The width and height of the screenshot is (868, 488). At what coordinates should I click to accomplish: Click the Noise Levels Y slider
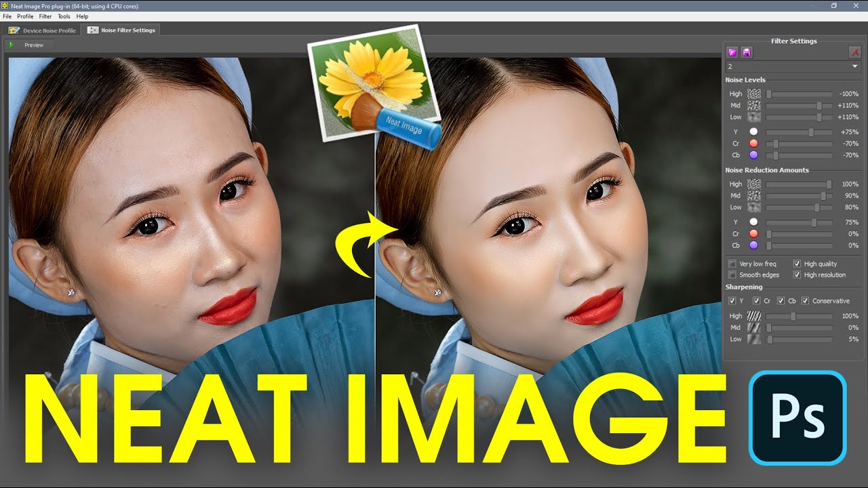[x=799, y=132]
